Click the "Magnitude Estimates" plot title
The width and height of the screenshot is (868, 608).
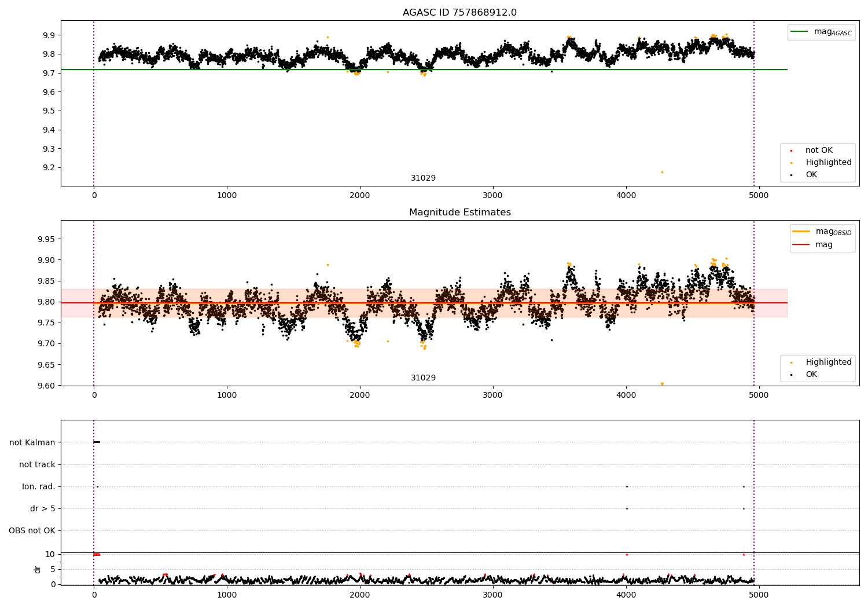[x=459, y=213]
